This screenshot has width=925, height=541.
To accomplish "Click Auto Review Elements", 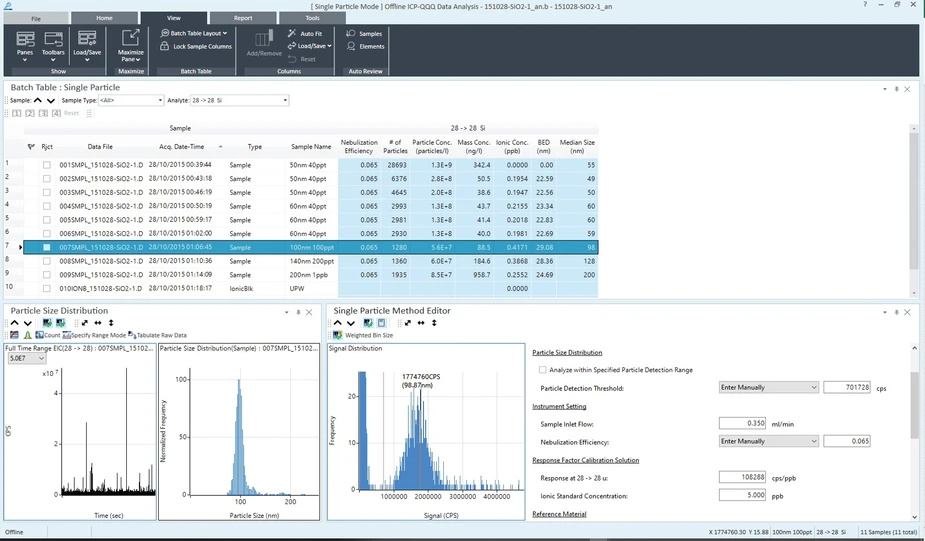I will (x=365, y=47).
